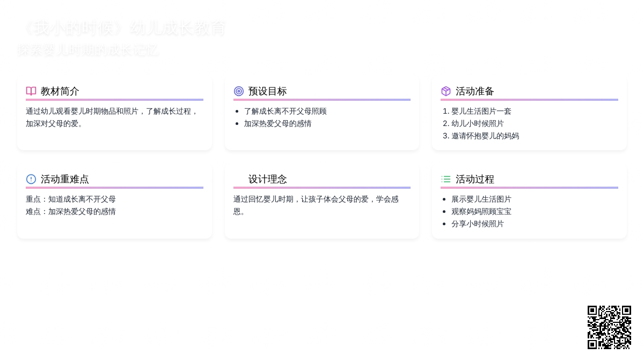Select the 预设目标 heading

click(x=267, y=91)
